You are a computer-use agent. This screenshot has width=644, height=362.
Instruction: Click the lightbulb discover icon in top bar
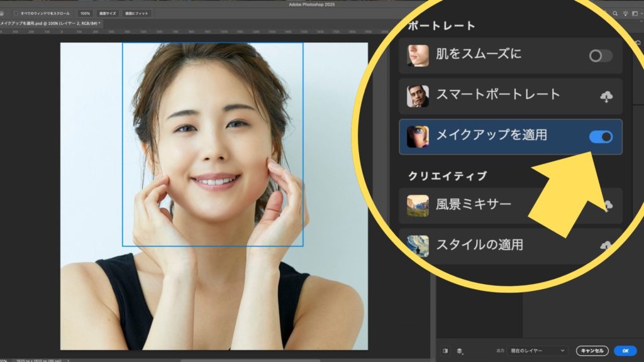click(625, 13)
